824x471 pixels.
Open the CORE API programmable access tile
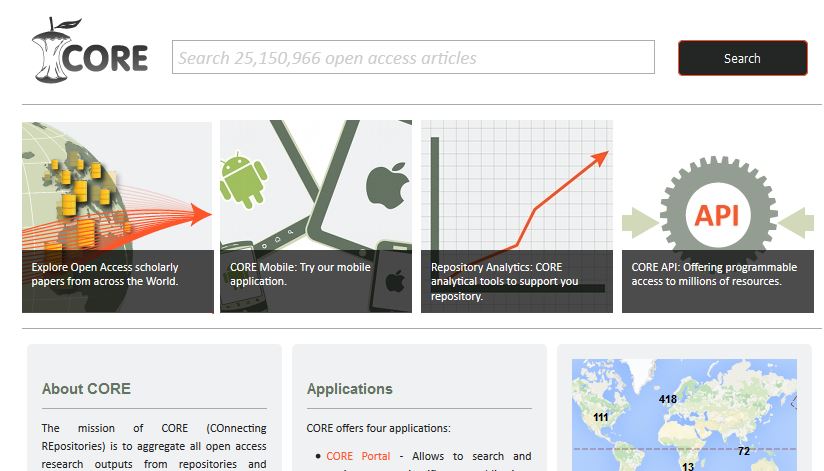(718, 217)
